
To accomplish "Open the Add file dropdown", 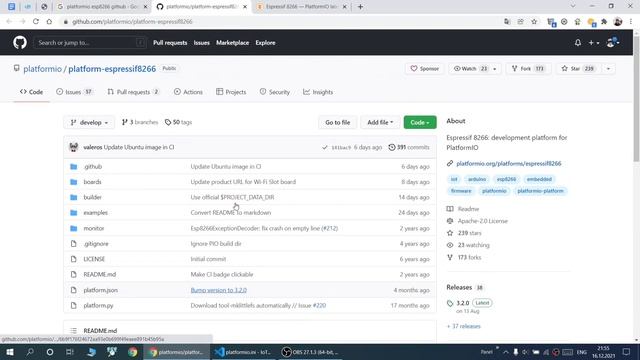I will (380, 122).
